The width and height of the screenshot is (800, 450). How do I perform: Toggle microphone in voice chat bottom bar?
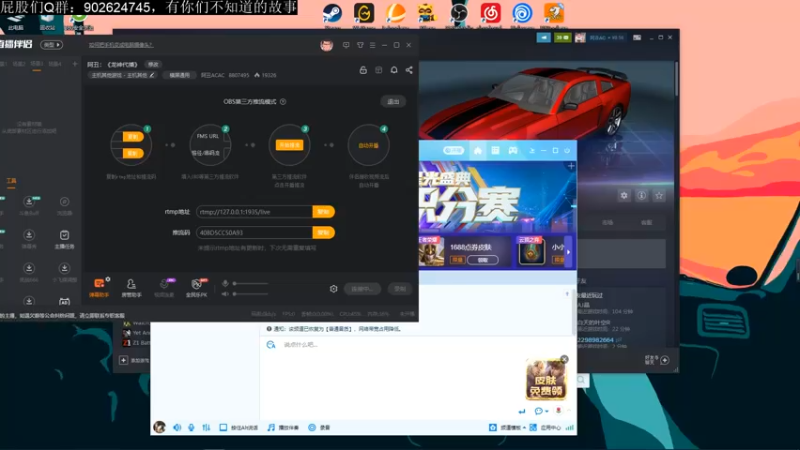pyautogui.click(x=191, y=428)
